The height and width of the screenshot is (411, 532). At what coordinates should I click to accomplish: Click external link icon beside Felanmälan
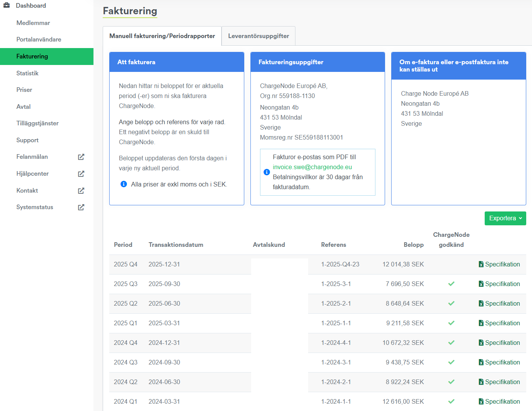coord(81,157)
